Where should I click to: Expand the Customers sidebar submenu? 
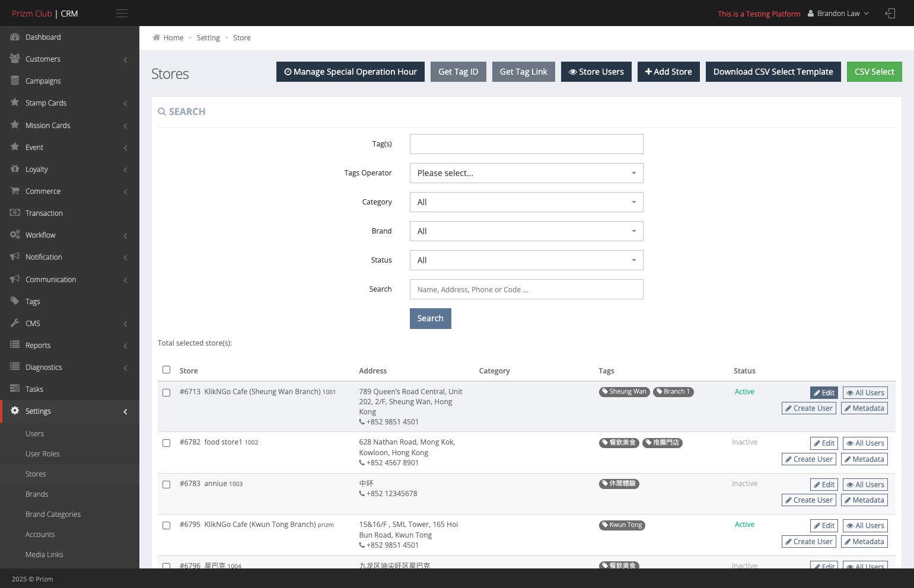[69, 59]
